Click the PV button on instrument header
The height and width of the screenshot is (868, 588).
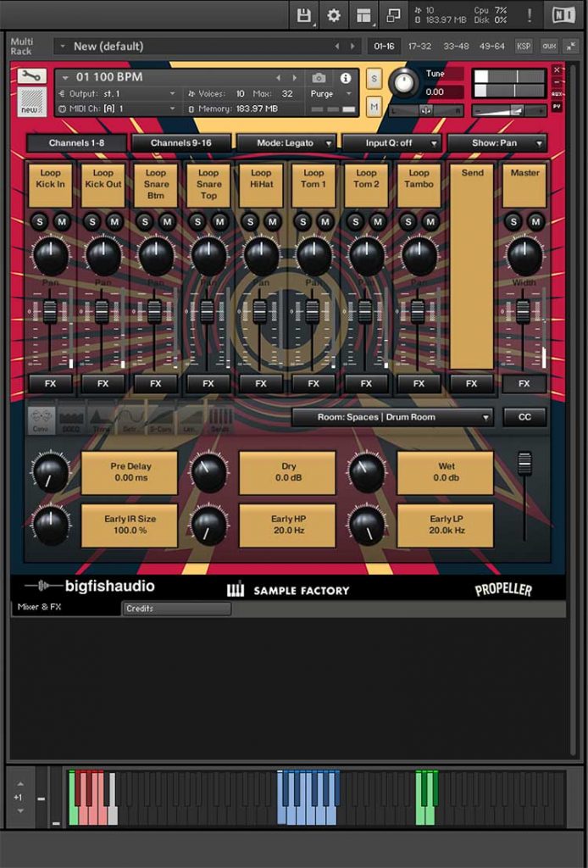(x=557, y=106)
